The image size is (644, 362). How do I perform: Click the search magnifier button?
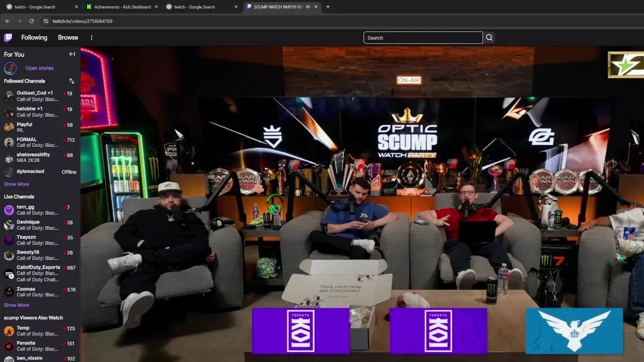pos(489,38)
